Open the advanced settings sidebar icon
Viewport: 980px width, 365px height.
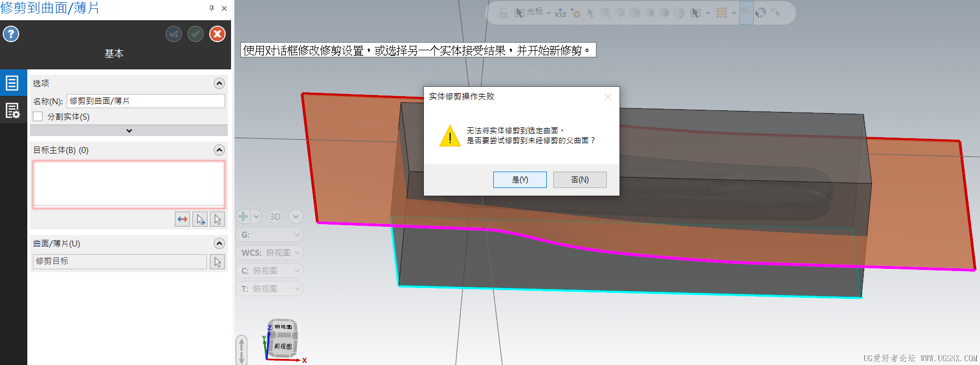tap(13, 110)
